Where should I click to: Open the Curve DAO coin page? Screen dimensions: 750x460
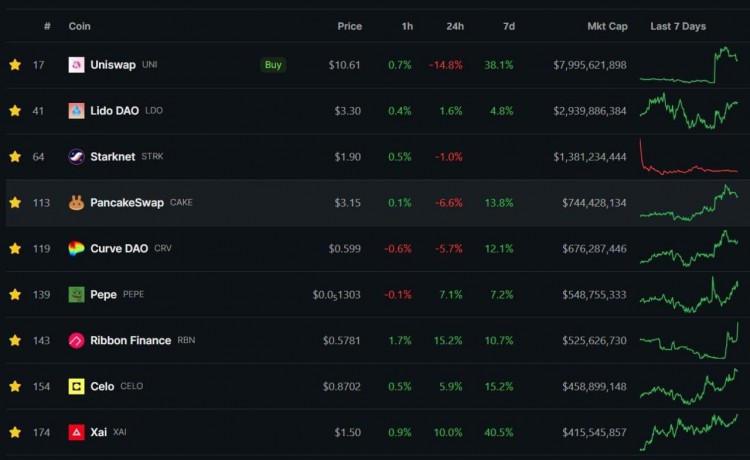(x=119, y=248)
